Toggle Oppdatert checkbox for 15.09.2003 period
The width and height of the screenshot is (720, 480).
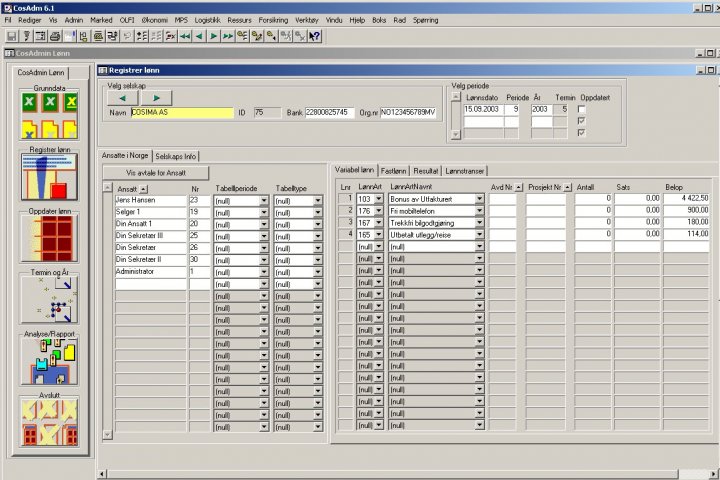pyautogui.click(x=581, y=109)
